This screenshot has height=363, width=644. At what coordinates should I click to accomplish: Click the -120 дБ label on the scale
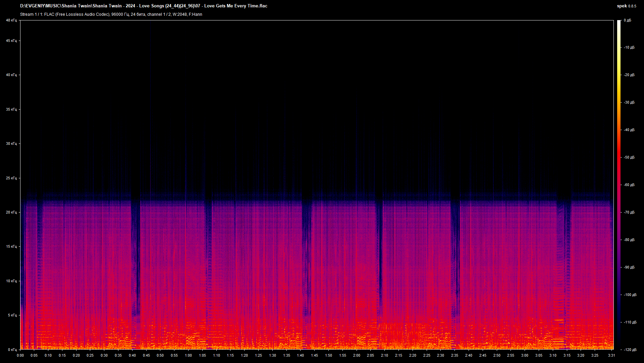coord(630,350)
